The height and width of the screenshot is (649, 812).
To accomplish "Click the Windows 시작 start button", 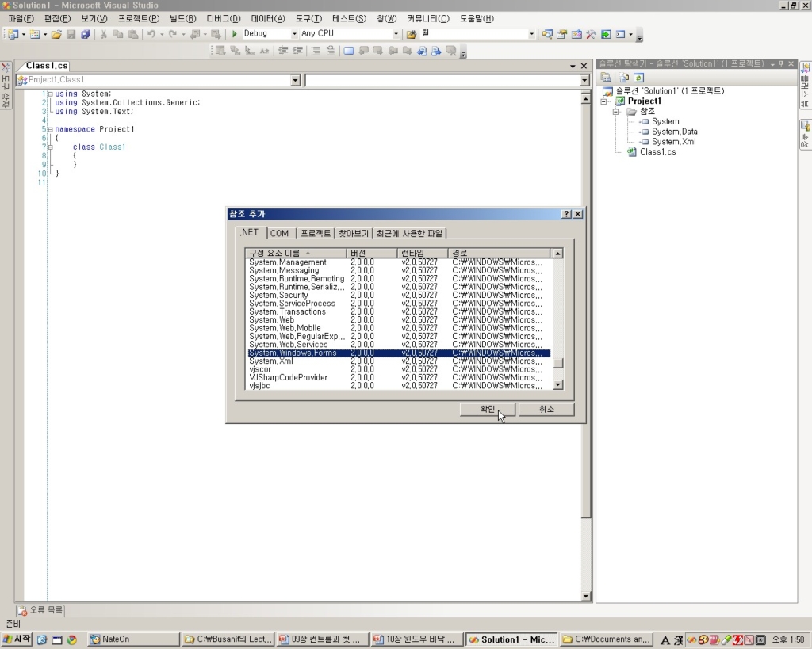I will (17, 639).
